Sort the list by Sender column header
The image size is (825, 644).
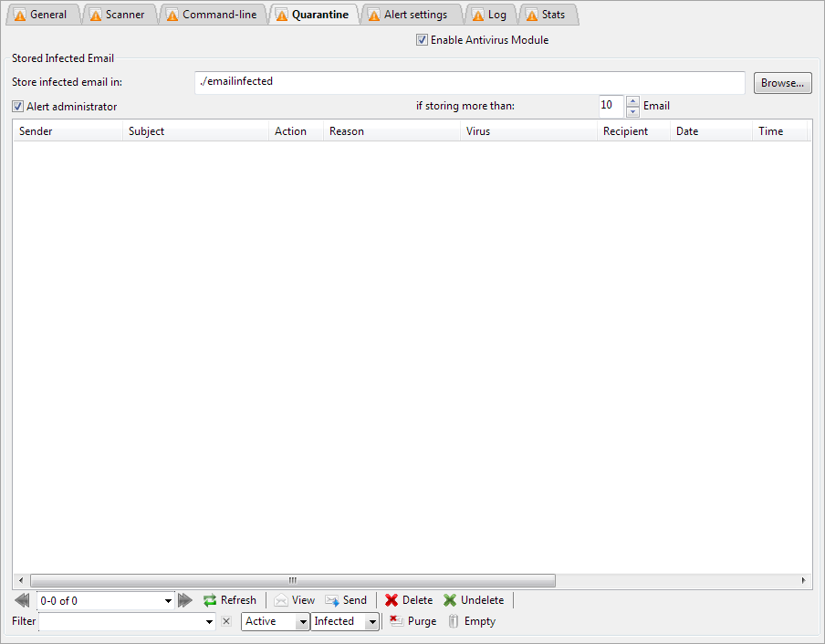tap(68, 131)
